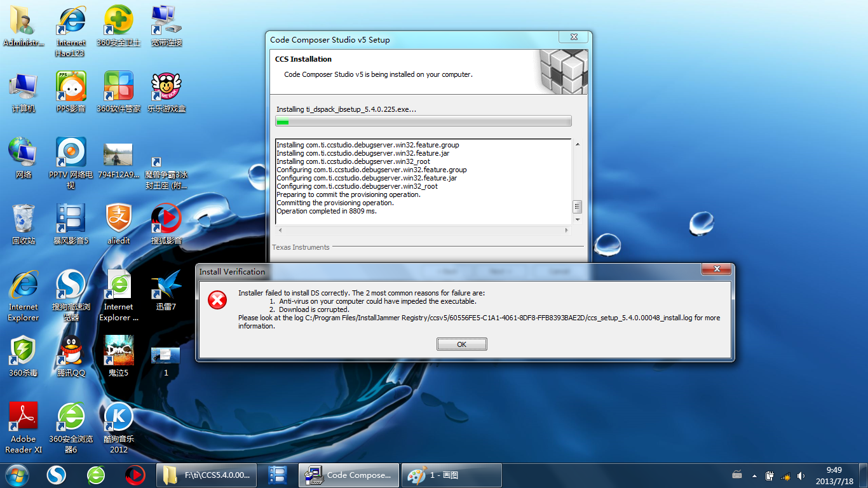
Task: Open the Administrator folder on the desktop
Action: point(24,26)
